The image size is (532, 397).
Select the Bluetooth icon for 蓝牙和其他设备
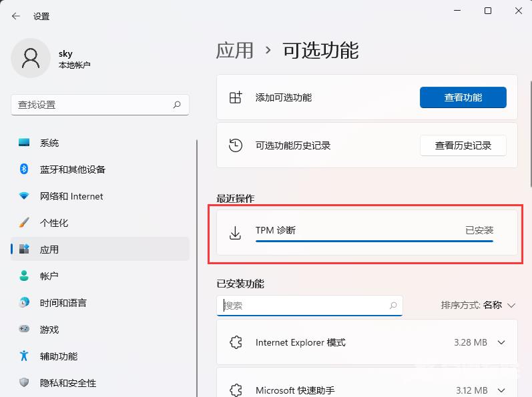click(24, 169)
